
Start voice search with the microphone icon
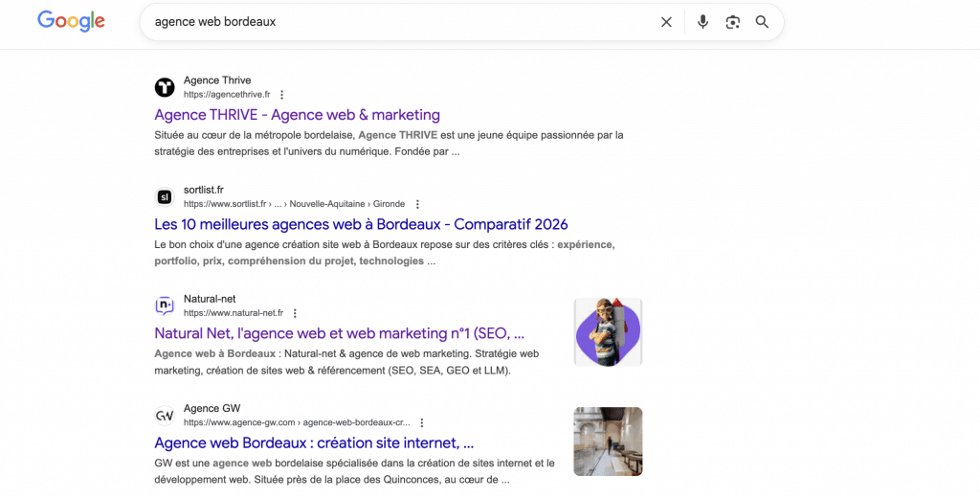coord(703,22)
